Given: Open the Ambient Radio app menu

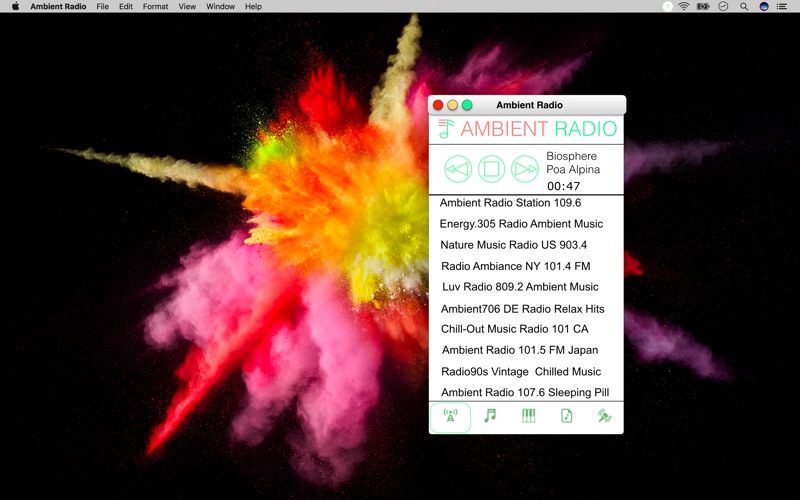Looking at the screenshot, I should point(58,6).
